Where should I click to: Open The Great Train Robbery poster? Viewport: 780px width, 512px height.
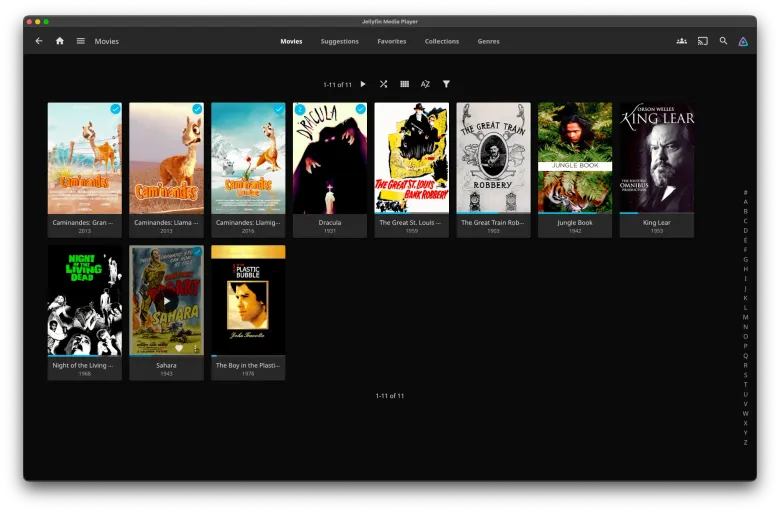tap(493, 158)
